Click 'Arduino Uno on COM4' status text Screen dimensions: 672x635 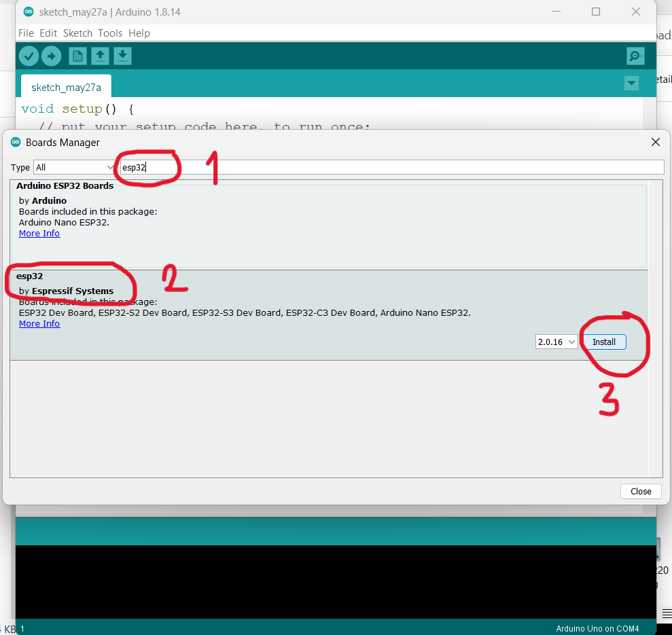coord(597,629)
